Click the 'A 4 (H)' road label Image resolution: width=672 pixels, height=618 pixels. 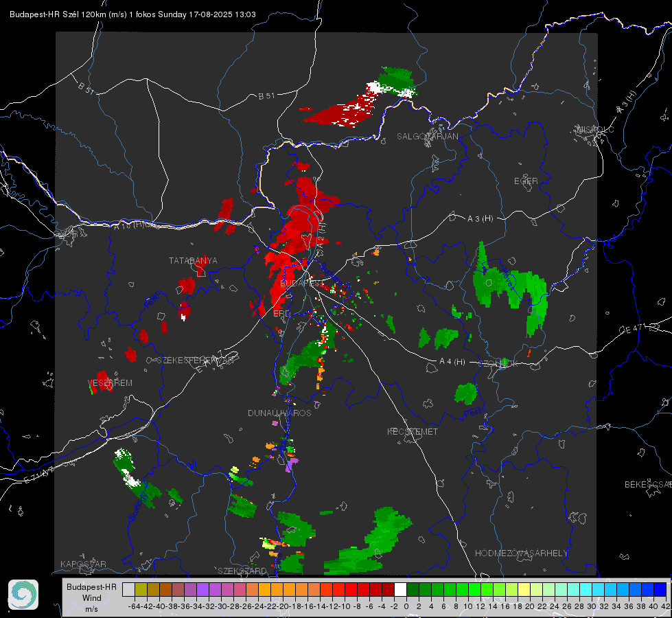click(452, 362)
